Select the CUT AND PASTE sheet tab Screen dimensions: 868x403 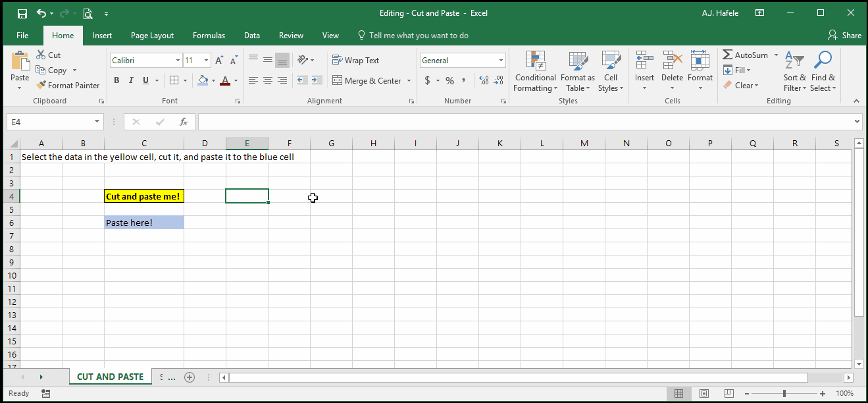pos(110,377)
